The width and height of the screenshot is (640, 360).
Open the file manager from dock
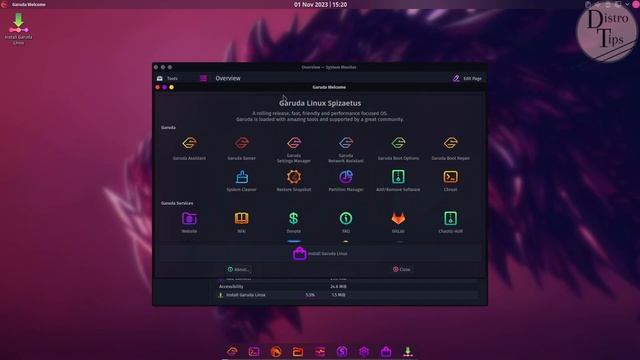[298, 351]
